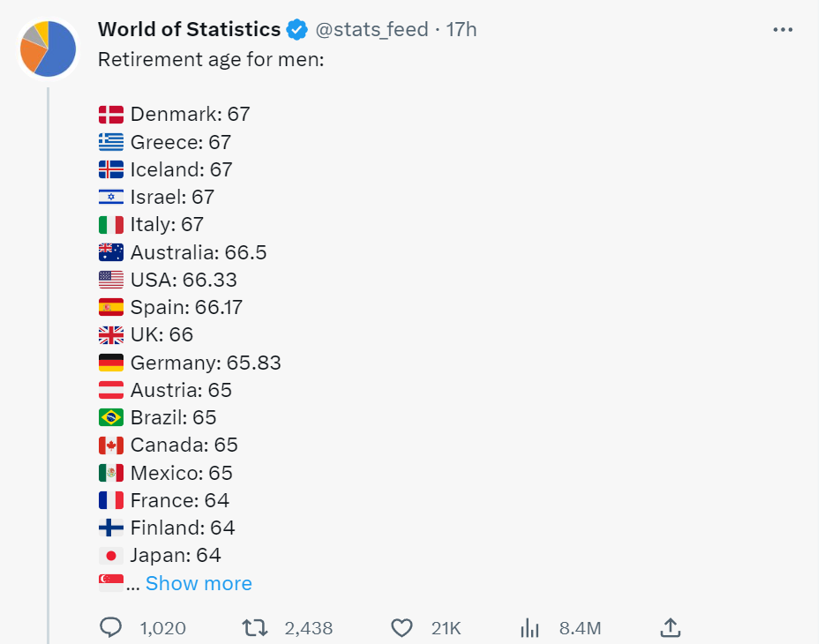
Task: Click the Japan flag emoji
Action: pos(111,556)
